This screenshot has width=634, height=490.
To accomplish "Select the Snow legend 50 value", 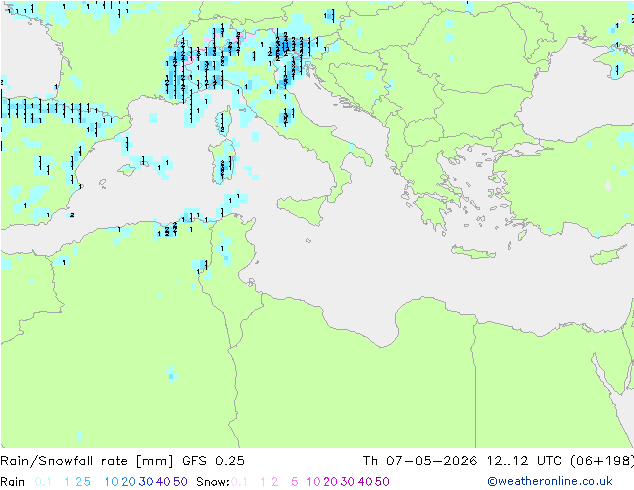I will tap(382, 482).
